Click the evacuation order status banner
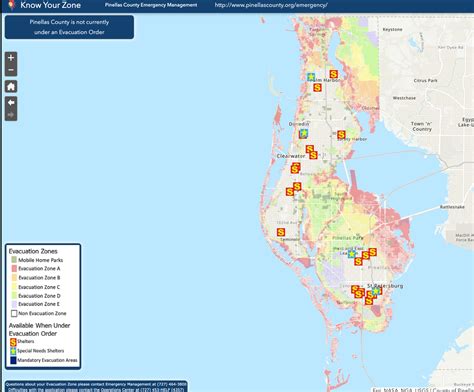474x392 pixels. point(69,27)
